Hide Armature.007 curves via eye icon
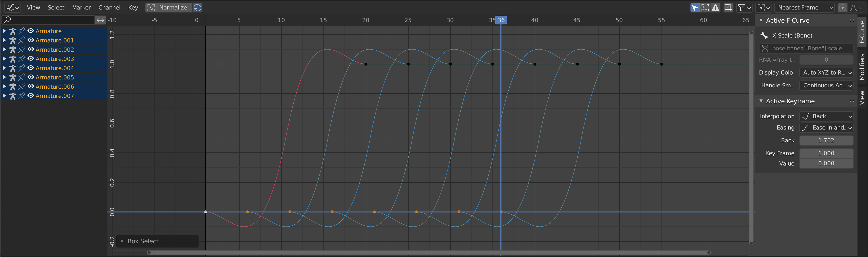The image size is (868, 257). click(31, 96)
